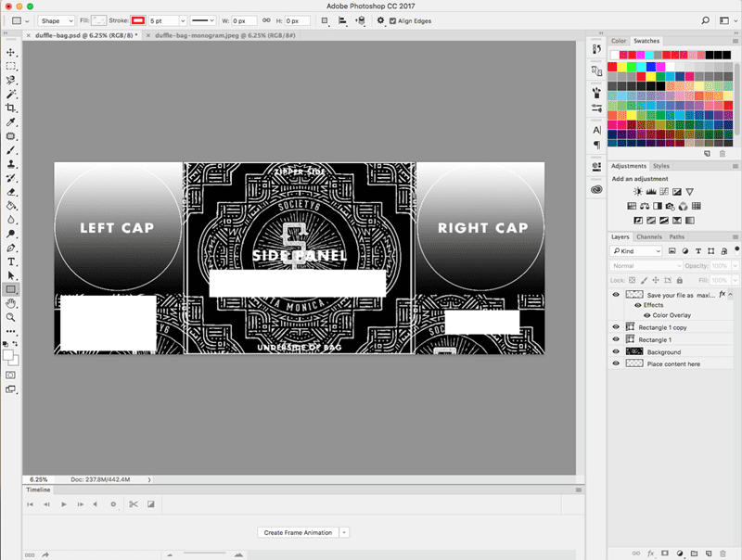Click the Brightness/Contrast adjustment icon
Viewport: 742px width, 560px height.
coord(638,192)
